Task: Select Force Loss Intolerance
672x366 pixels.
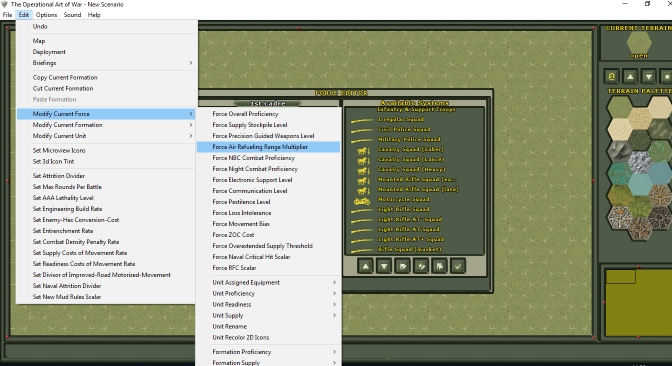Action: (269, 213)
